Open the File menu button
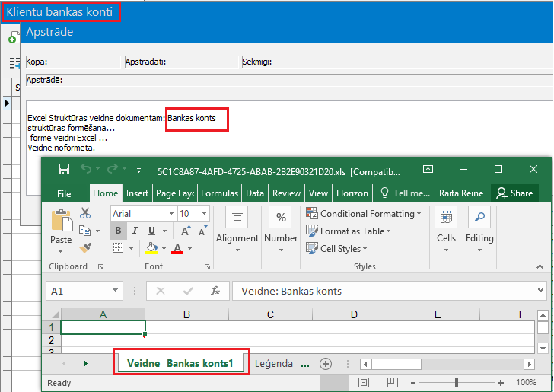Screen dimensions: 554x392 tap(64, 193)
